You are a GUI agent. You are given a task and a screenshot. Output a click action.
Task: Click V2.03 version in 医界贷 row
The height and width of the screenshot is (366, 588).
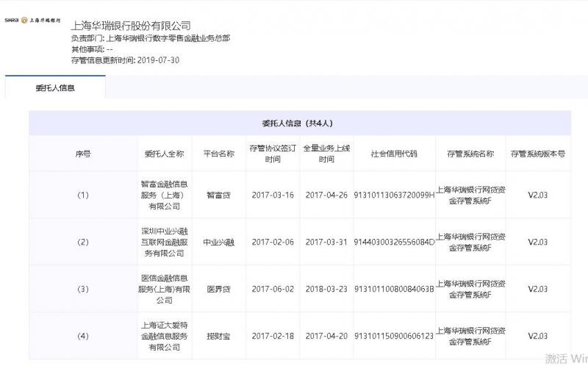point(538,289)
